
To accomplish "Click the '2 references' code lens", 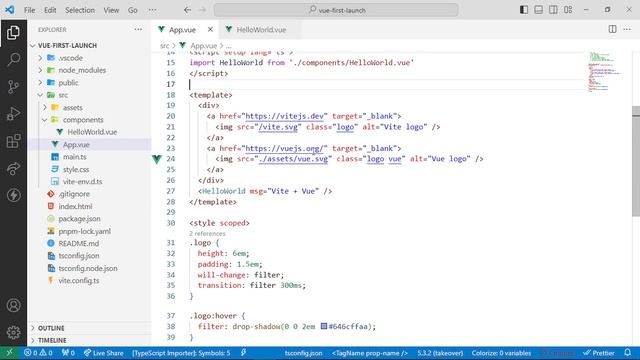I will pos(207,233).
